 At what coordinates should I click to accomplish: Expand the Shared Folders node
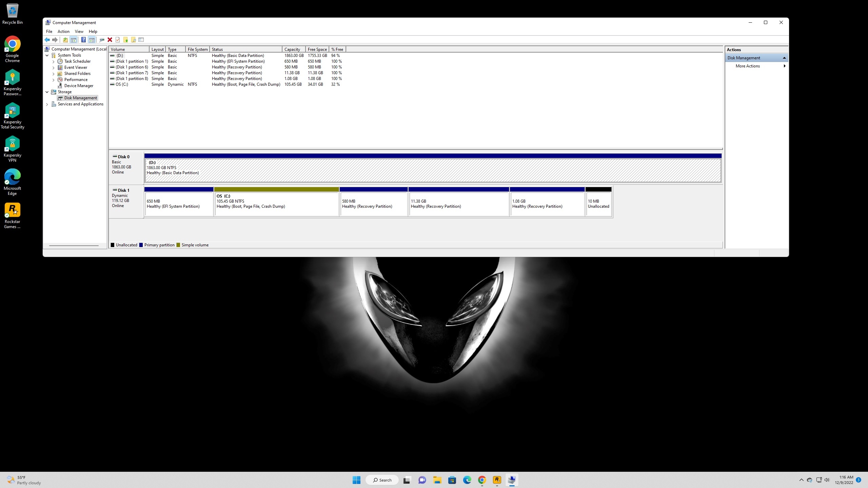tap(53, 74)
